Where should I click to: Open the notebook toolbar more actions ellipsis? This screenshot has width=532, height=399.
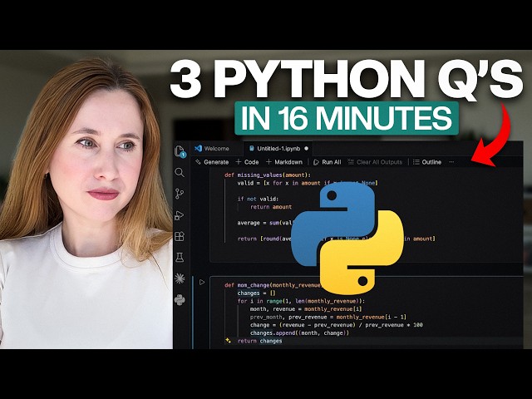tap(451, 162)
